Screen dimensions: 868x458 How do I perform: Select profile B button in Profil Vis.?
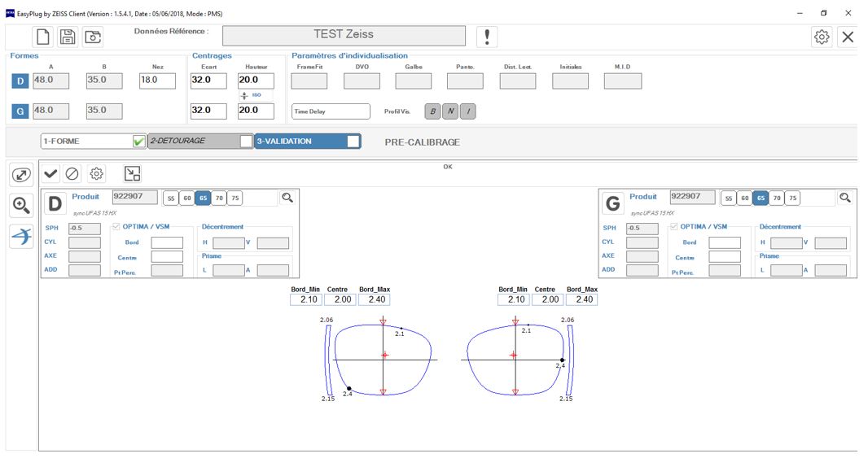pos(433,111)
